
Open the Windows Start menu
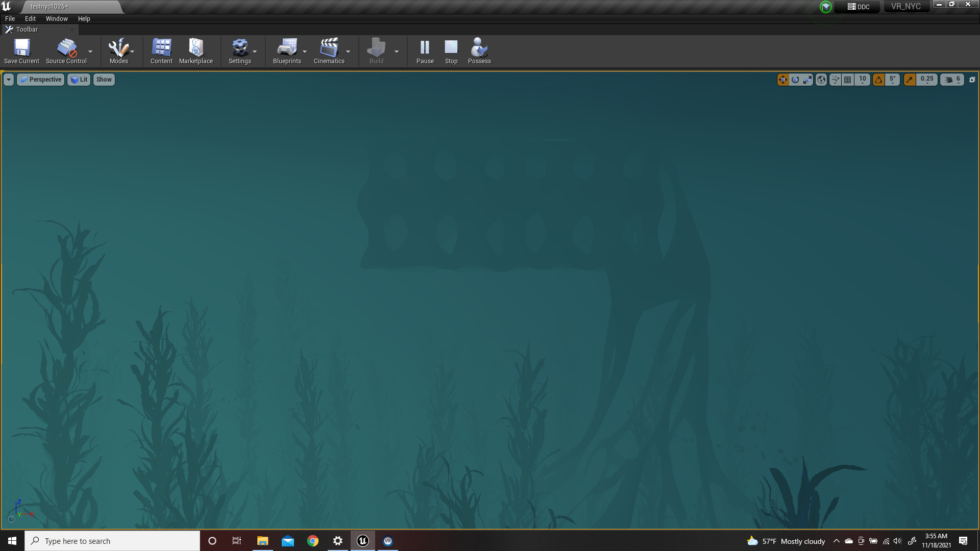click(x=12, y=541)
